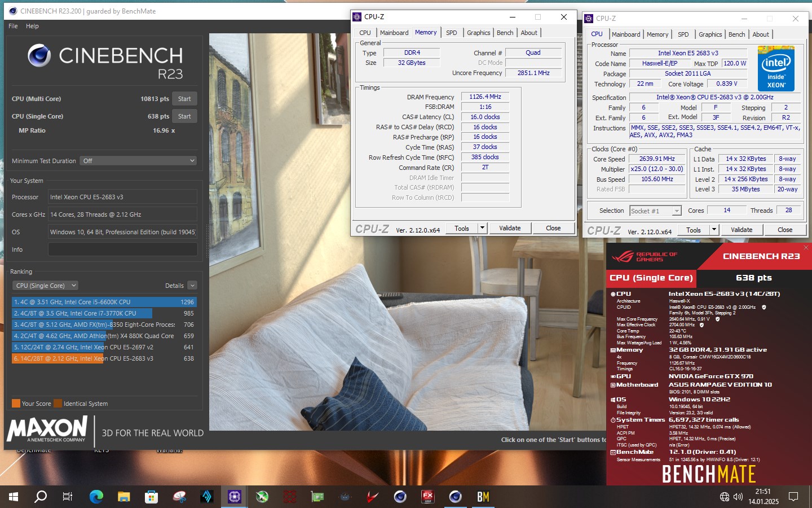Switch to CPU tab in Memory CPU-Z window
The width and height of the screenshot is (812, 508).
365,33
